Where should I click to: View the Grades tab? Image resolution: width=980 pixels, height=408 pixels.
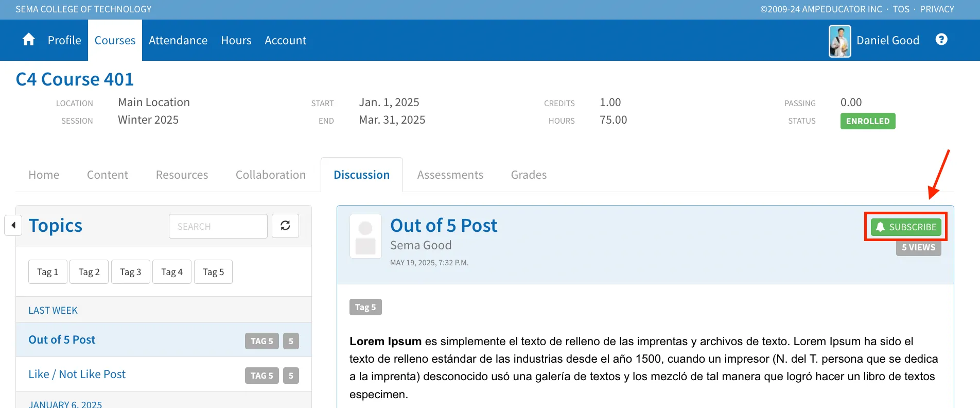[x=529, y=175]
